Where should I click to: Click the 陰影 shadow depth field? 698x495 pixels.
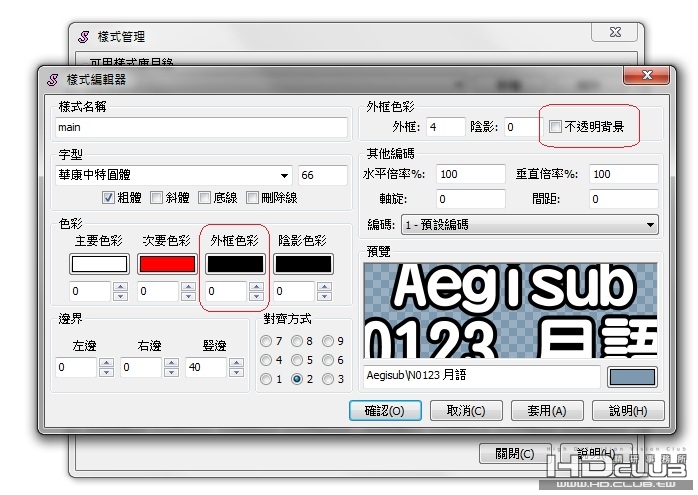coord(523,127)
